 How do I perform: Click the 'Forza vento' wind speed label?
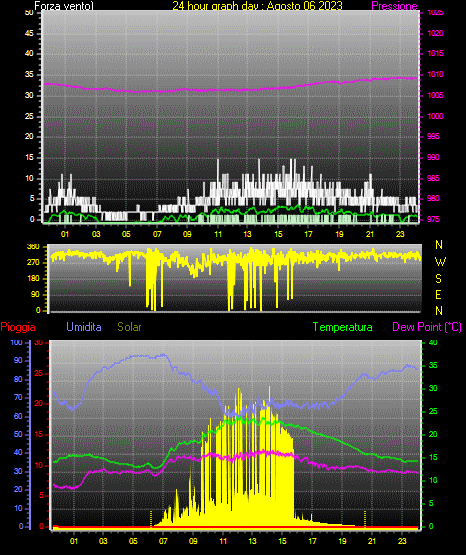tap(64, 6)
